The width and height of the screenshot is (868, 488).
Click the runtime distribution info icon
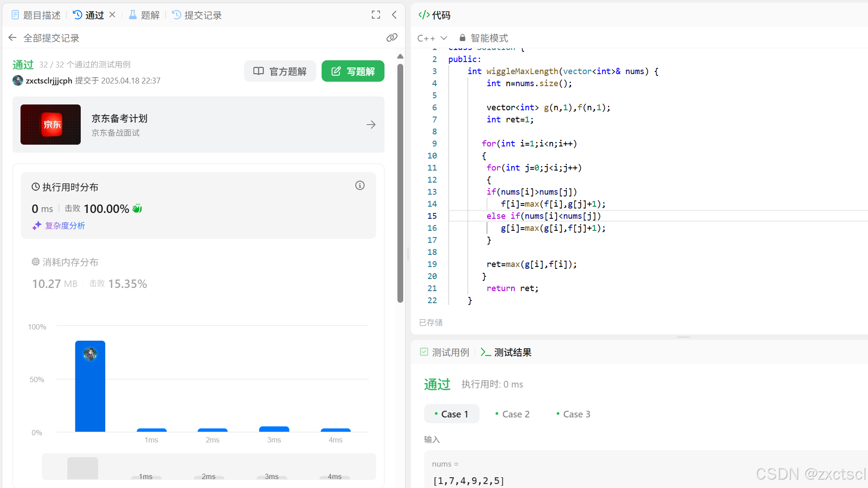pyautogui.click(x=360, y=185)
